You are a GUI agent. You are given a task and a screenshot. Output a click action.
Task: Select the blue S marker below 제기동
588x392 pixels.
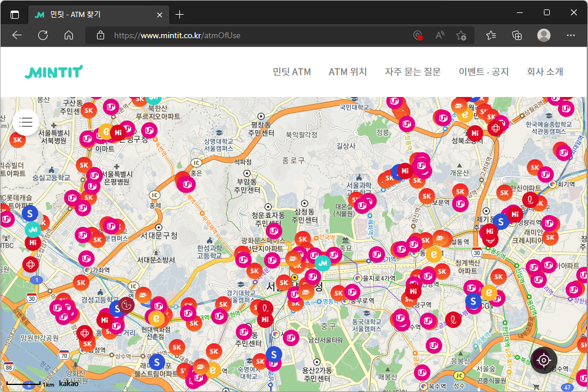[500, 222]
